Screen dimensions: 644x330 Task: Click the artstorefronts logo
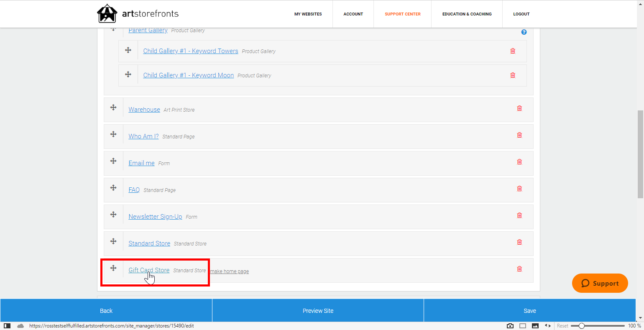[138, 14]
